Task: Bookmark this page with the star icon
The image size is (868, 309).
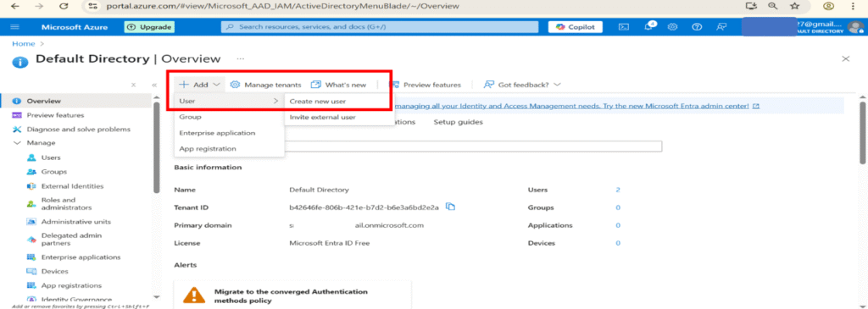Action: pos(794,6)
